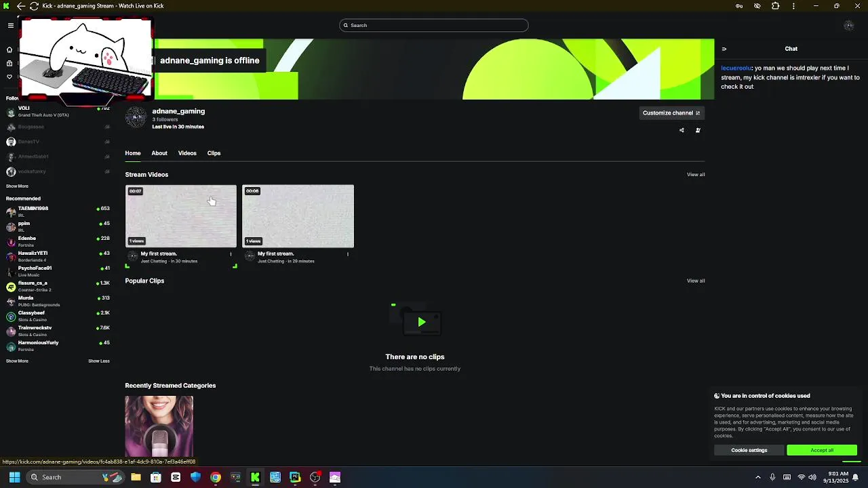Click the share channel icon
Viewport: 868px width, 488px height.
click(682, 130)
